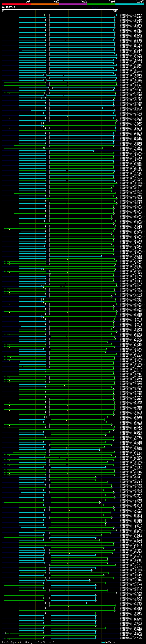Click the white query sequence bar
Screen dimensions: 146x644
(x=60, y=9)
